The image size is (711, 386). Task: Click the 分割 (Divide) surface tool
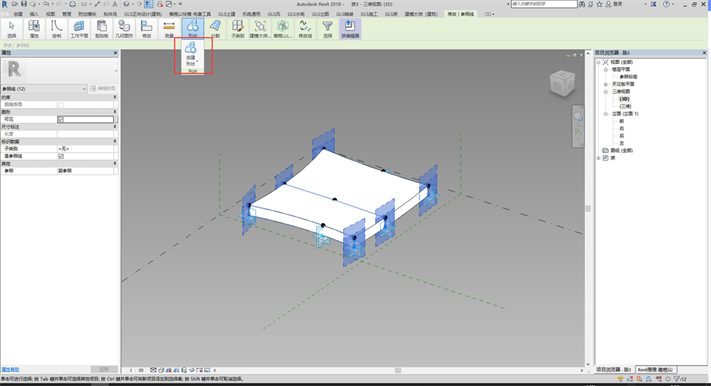tap(215, 29)
